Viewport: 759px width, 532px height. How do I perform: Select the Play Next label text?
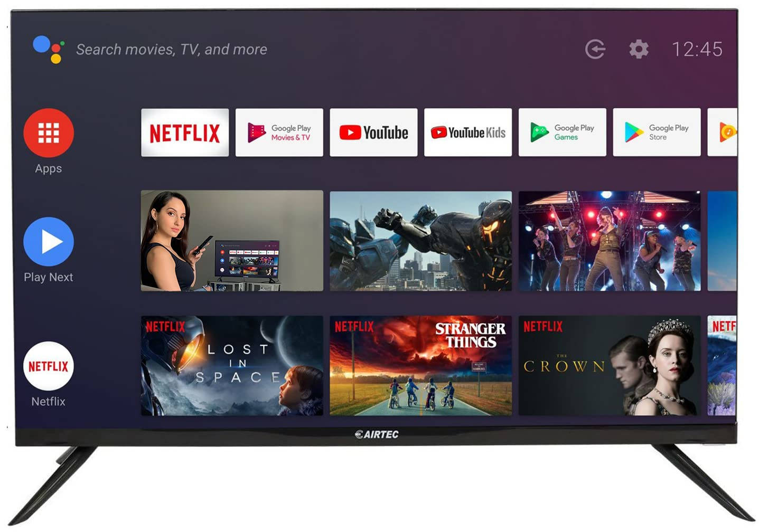pyautogui.click(x=49, y=277)
